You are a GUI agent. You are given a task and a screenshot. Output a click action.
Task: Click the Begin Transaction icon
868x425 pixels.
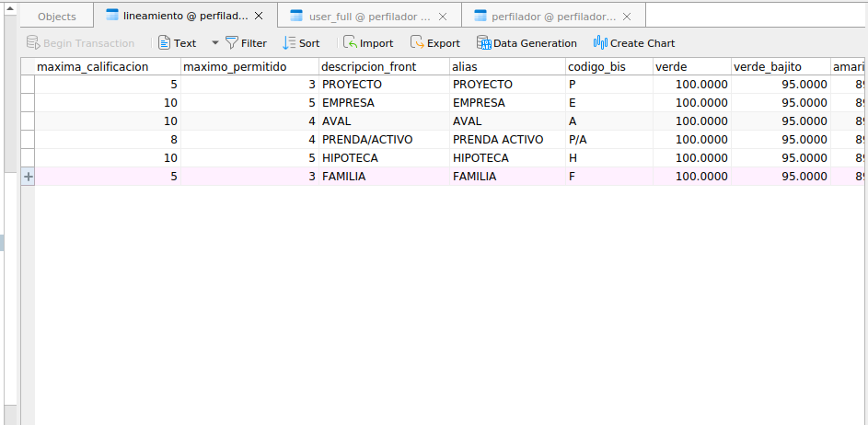(x=33, y=43)
